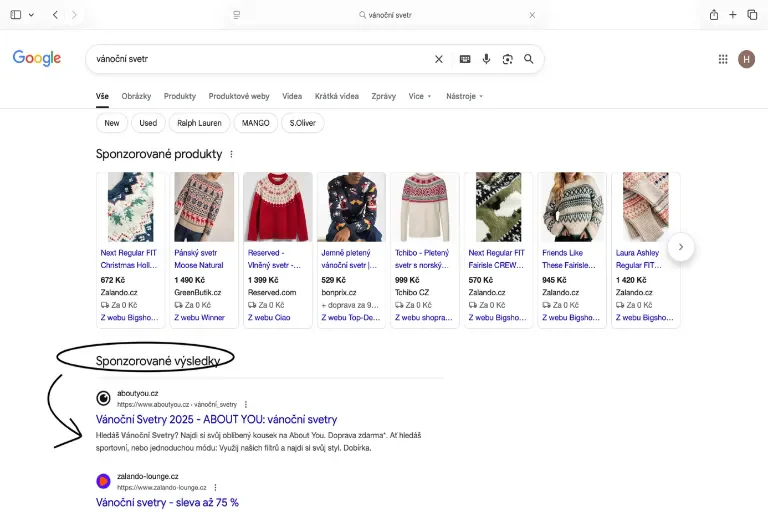This screenshot has height=512, width=768.
Task: Go forward to the next page
Action: 74,15
